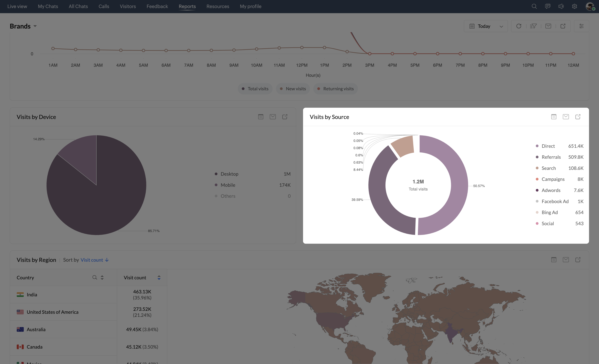Click the sound speaker icon in header
599x364 pixels.
point(561,6)
